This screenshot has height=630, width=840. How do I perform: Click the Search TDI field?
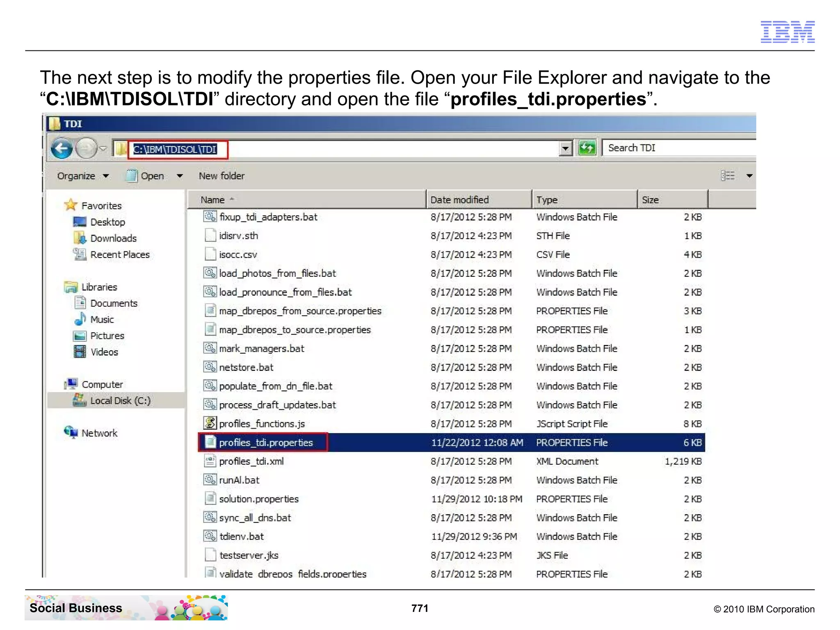679,148
